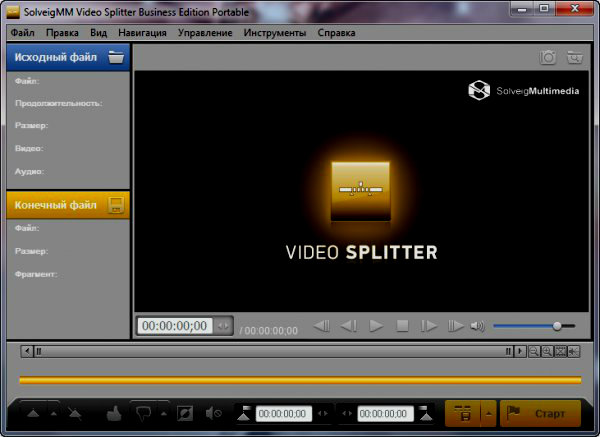Click the set start marker flag icon
Screen dimensions: 600x437
(x=244, y=413)
